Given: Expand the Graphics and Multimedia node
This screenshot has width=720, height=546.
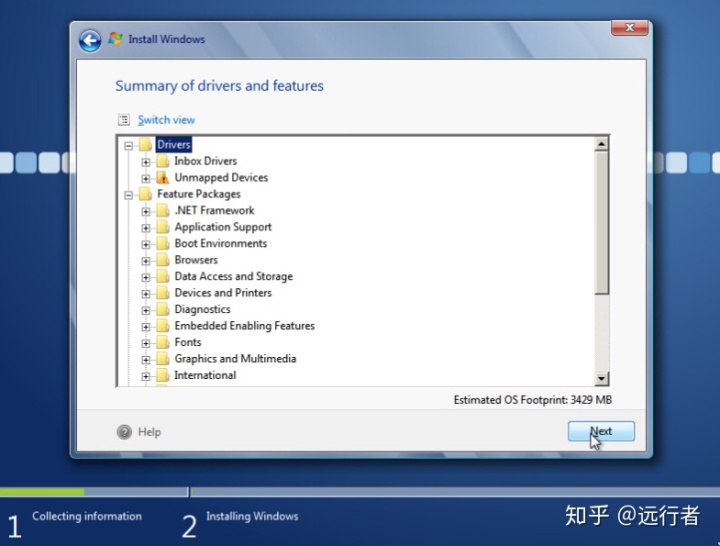Looking at the screenshot, I should click(146, 360).
